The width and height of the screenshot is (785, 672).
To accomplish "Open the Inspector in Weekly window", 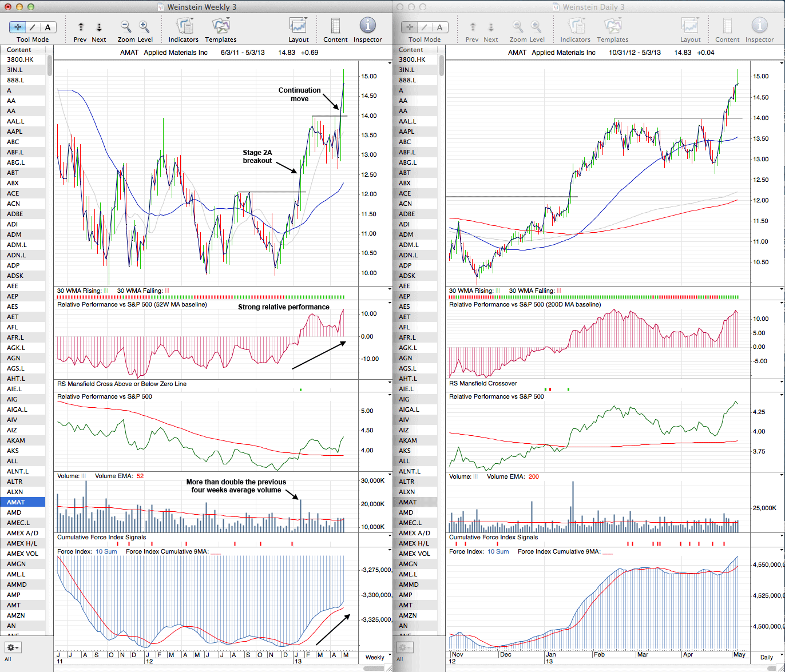I will click(x=367, y=27).
